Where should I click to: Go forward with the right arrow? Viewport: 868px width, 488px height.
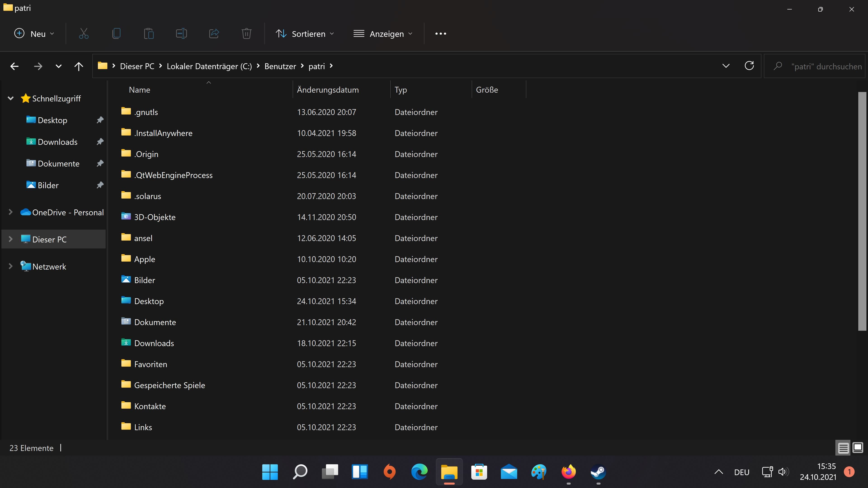pyautogui.click(x=38, y=66)
